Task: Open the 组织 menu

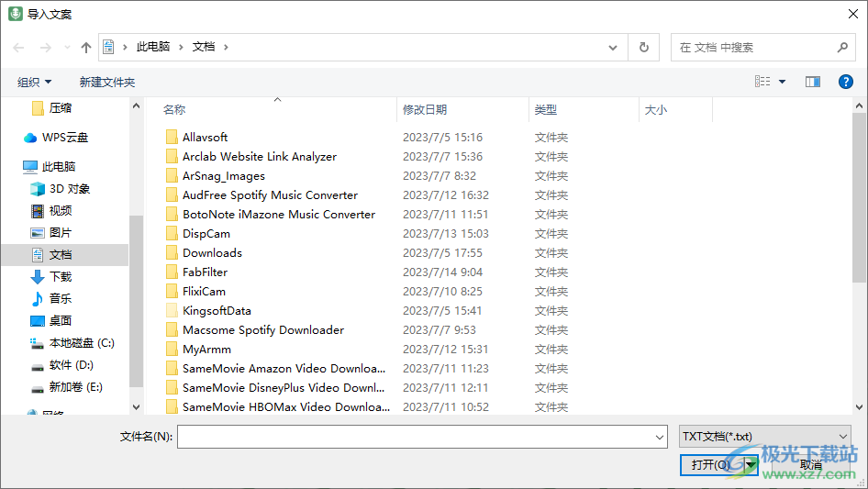Action: (x=34, y=82)
